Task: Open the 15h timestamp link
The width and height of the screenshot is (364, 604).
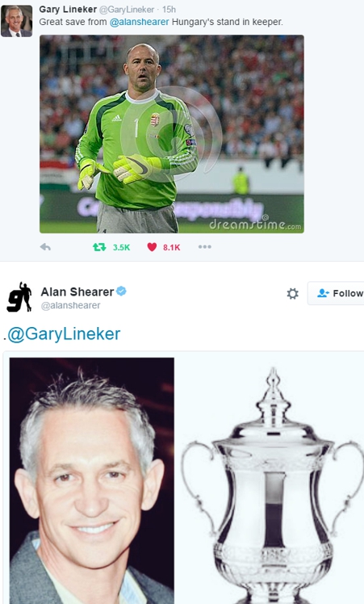Action: [x=169, y=10]
